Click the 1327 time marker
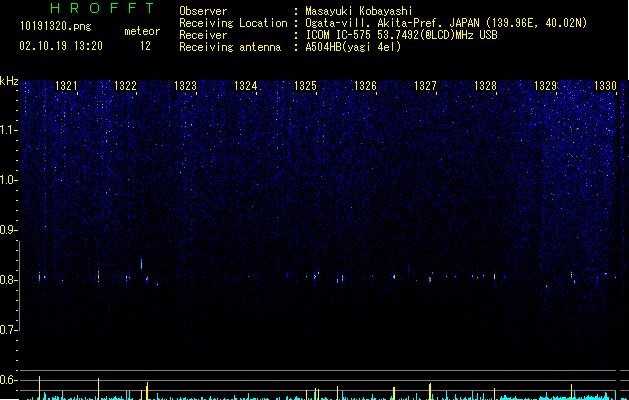 click(425, 86)
